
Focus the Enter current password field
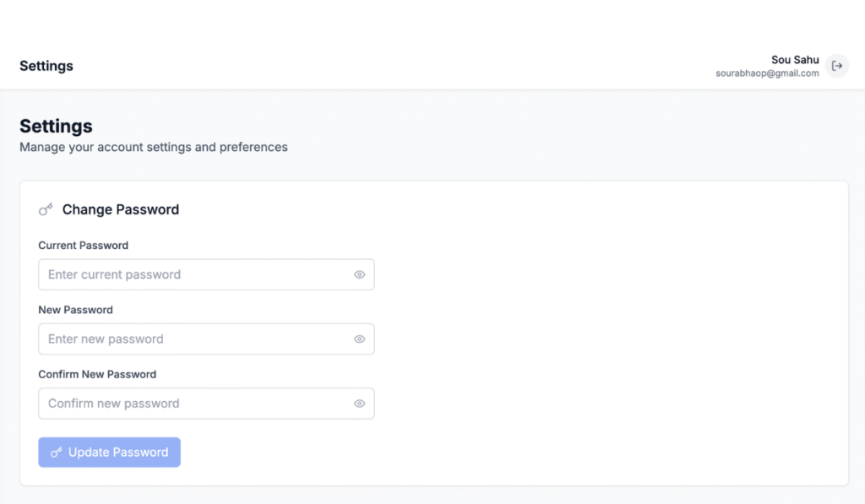tap(194, 274)
